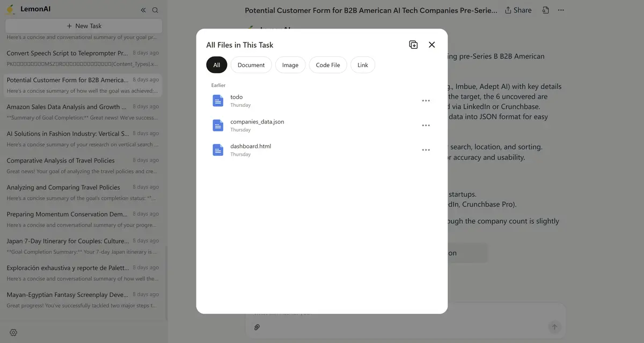
Task: Open Amazon Sales Data Analysis task
Action: click(63, 107)
